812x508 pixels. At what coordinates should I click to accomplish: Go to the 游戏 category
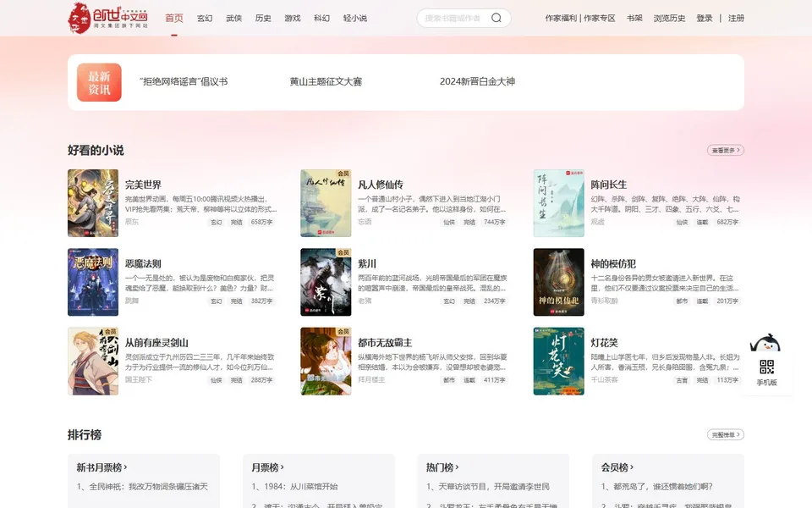click(x=293, y=18)
